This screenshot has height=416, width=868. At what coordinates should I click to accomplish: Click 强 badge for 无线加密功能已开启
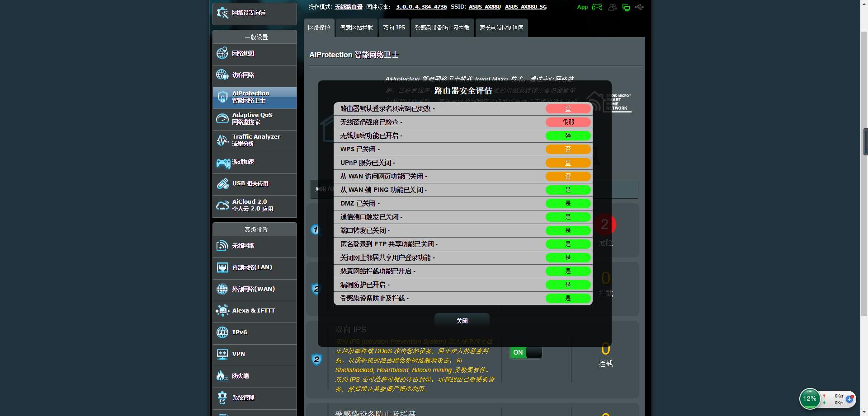tap(568, 136)
